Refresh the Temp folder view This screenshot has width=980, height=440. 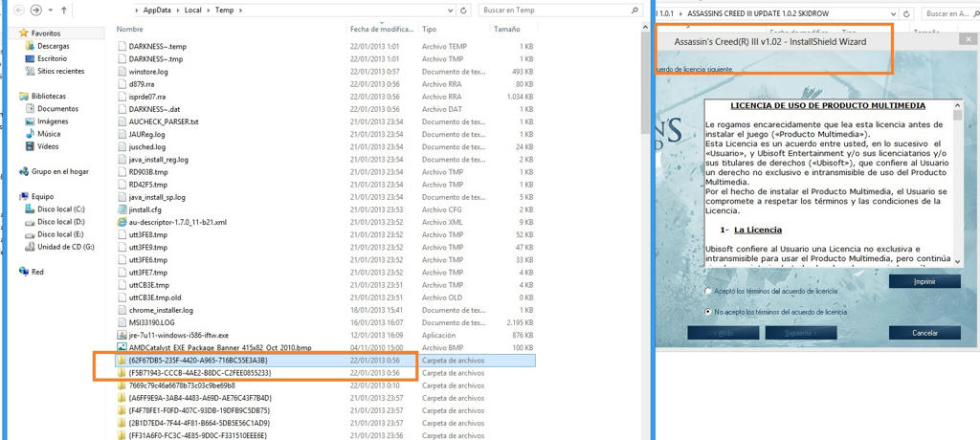coord(464,11)
